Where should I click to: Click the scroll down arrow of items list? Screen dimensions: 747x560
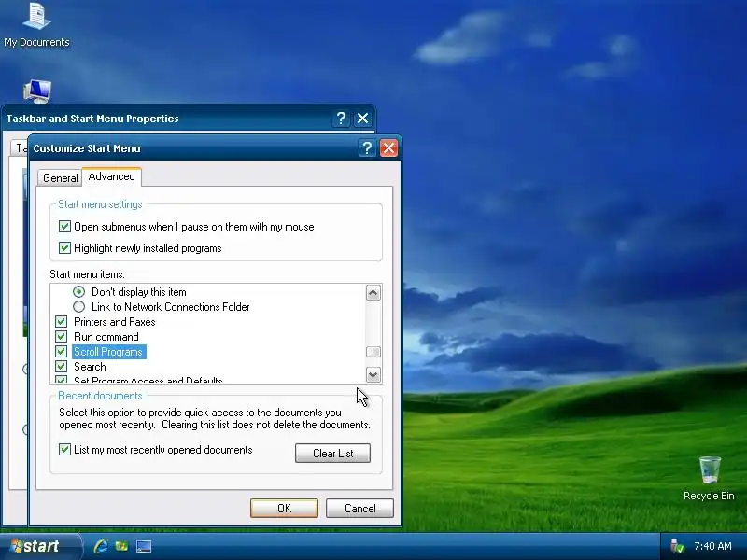point(373,375)
